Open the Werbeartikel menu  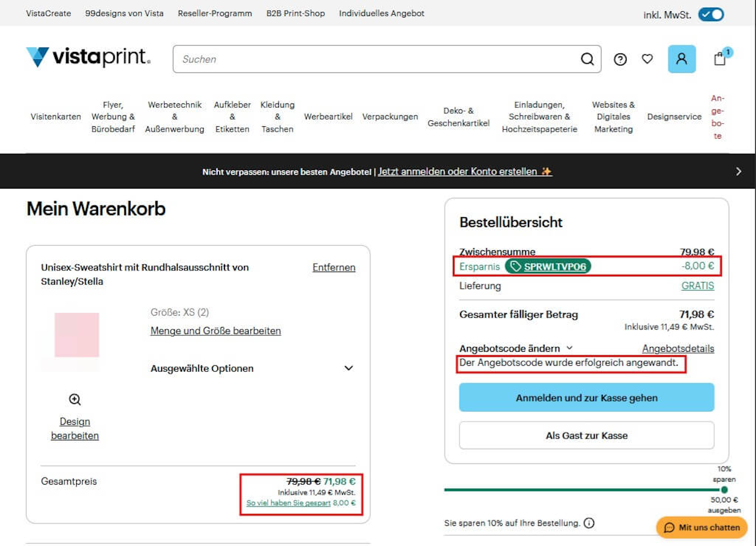click(328, 117)
